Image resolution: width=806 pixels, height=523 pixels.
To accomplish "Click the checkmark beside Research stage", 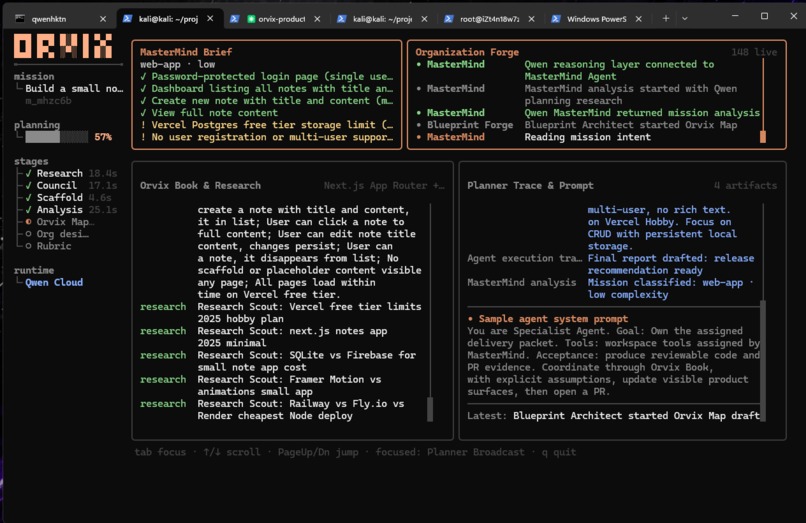I will point(28,173).
